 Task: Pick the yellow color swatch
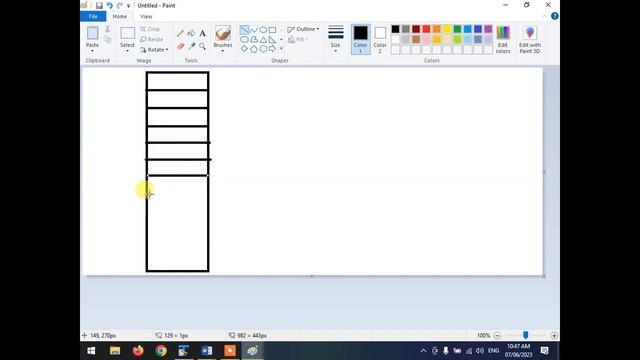point(447,29)
